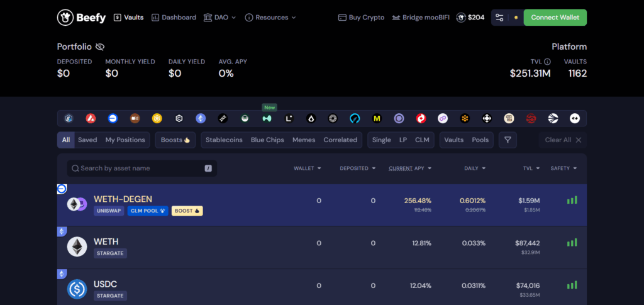644x305 pixels.
Task: Open the Dashboard page
Action: coord(174,18)
